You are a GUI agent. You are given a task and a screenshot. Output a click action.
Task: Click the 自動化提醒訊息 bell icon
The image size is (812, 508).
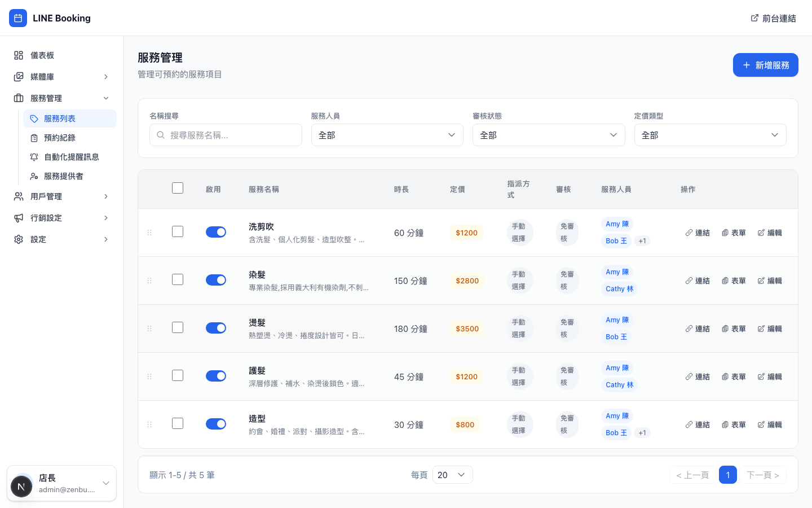pos(34,157)
